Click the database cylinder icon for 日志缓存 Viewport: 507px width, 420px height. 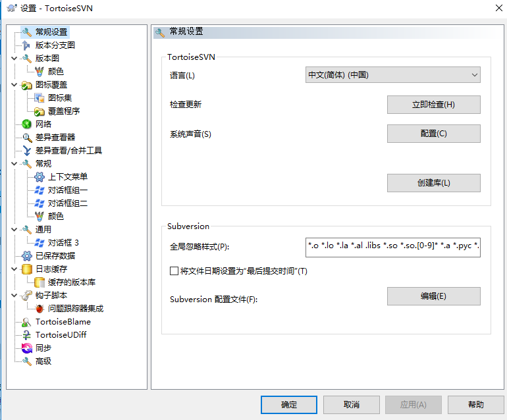(x=27, y=269)
